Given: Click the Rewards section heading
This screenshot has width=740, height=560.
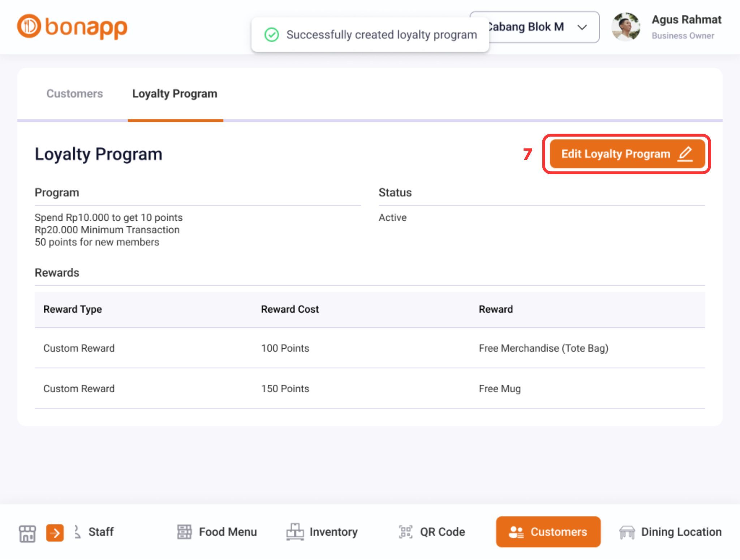Looking at the screenshot, I should [57, 272].
